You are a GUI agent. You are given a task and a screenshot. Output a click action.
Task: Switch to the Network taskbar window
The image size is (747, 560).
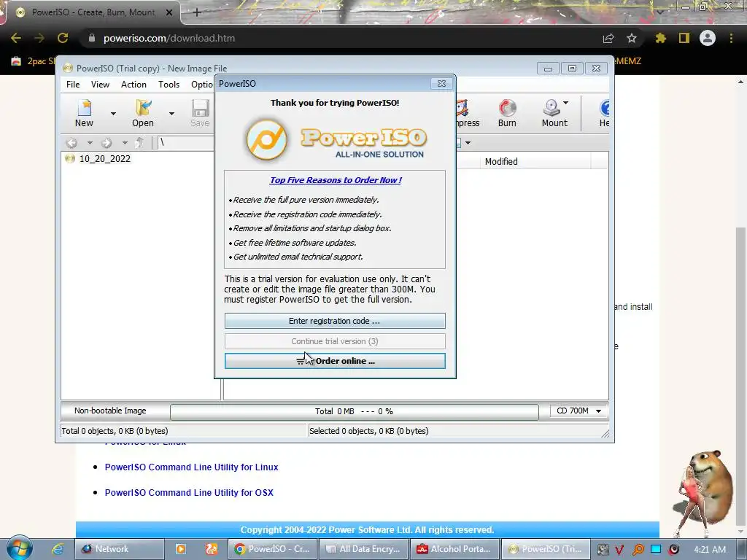pos(120,548)
